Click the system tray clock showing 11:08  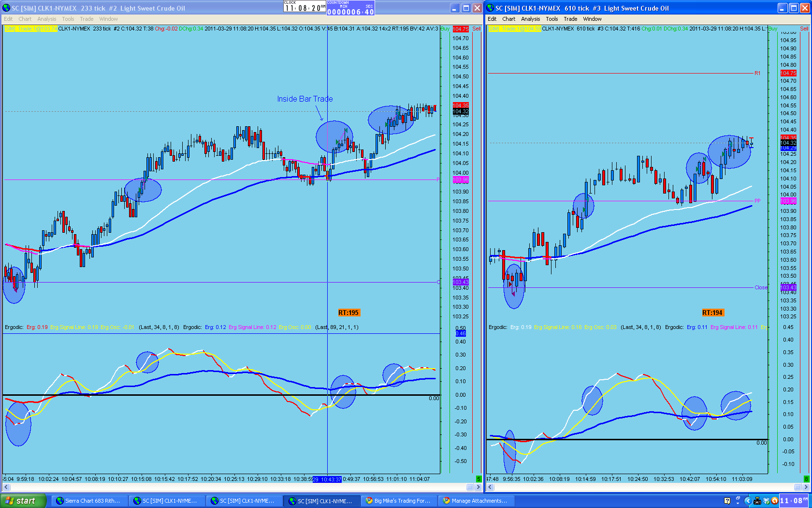click(794, 501)
